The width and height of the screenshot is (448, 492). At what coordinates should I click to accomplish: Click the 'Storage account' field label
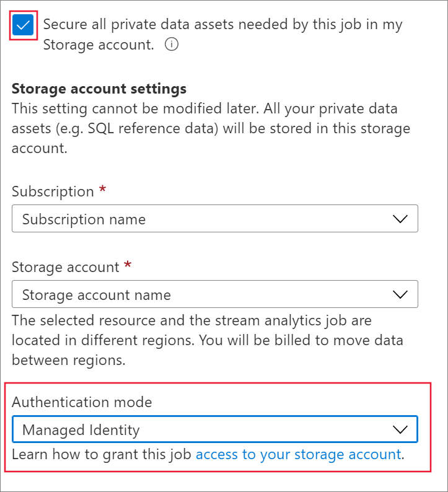[x=65, y=267]
